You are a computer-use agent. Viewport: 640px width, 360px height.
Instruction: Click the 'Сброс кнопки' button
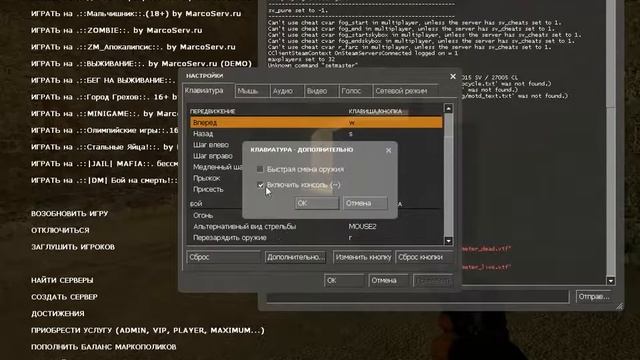tap(424, 257)
